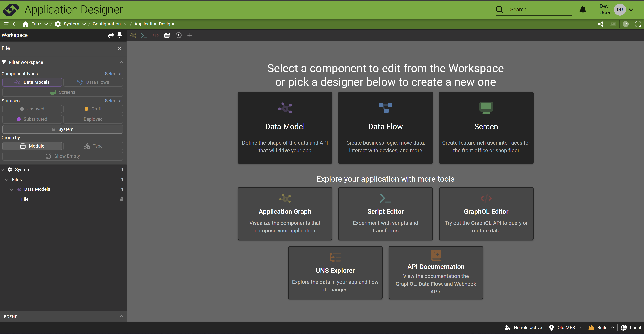Collapse the Files tree node
This screenshot has height=334, width=644.
tap(7, 180)
